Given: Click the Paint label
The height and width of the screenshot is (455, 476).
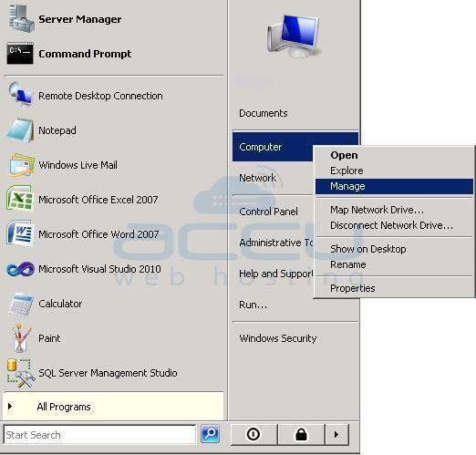Looking at the screenshot, I should coord(49,338).
